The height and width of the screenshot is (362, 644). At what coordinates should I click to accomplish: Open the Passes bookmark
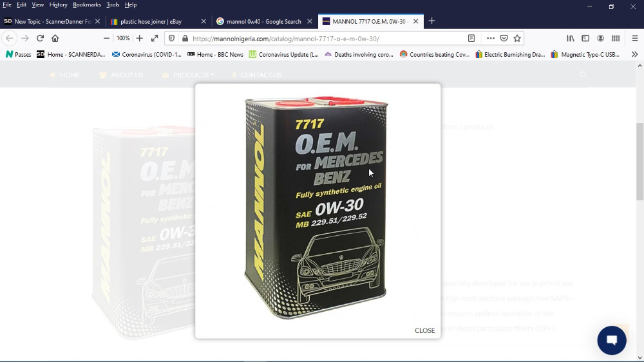[18, 54]
